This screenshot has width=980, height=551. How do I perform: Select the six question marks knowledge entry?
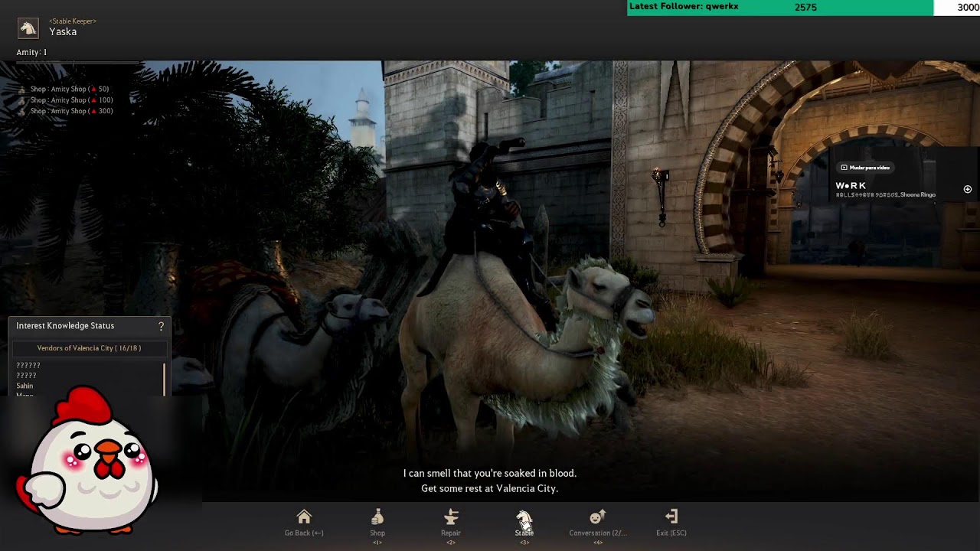click(x=28, y=366)
